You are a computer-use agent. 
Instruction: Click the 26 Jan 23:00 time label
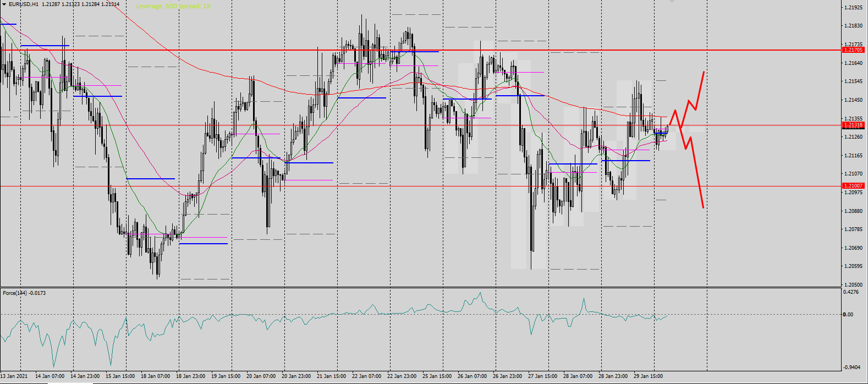point(507,376)
